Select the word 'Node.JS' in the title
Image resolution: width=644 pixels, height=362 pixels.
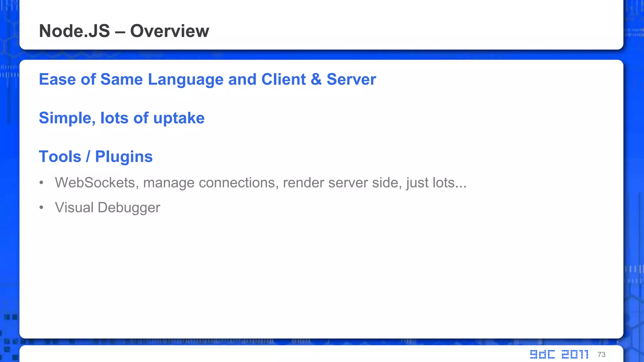[75, 31]
